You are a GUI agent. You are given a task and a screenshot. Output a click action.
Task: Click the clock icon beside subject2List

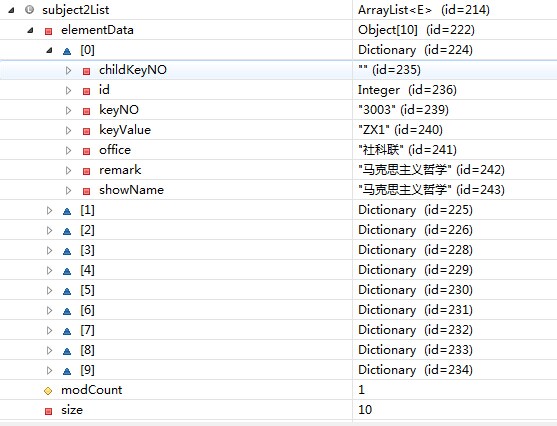coord(29,10)
